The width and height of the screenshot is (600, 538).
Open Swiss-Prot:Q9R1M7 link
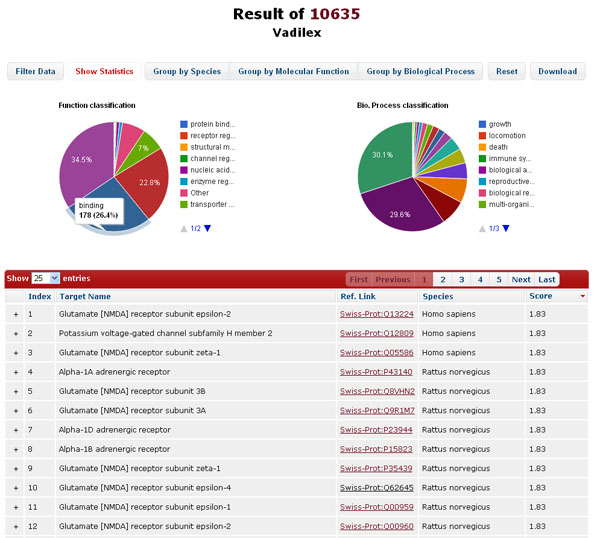tap(377, 411)
